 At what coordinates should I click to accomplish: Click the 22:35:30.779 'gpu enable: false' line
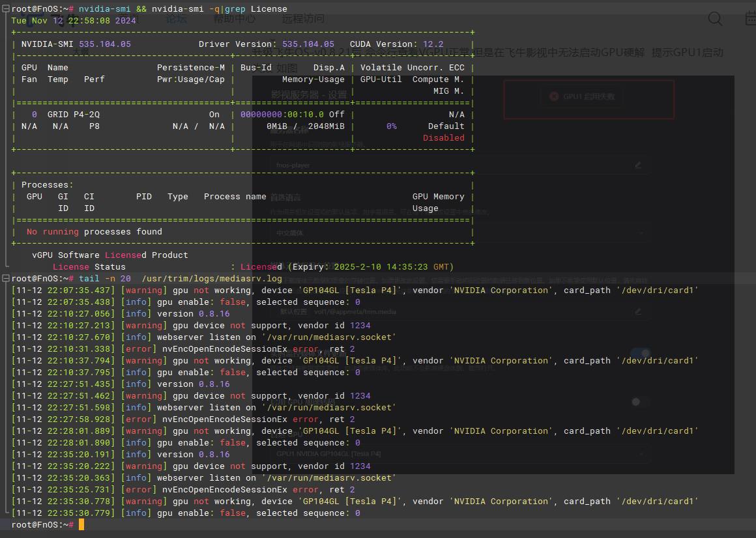pyautogui.click(x=186, y=513)
